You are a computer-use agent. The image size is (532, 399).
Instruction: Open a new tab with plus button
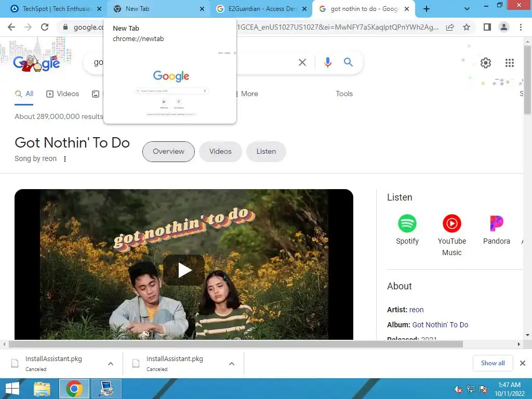coord(427,9)
